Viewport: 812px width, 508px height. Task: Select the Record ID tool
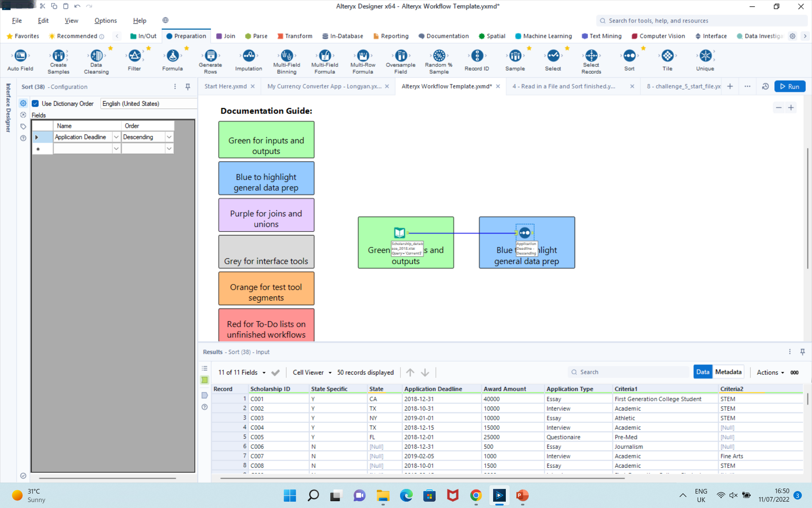click(477, 61)
